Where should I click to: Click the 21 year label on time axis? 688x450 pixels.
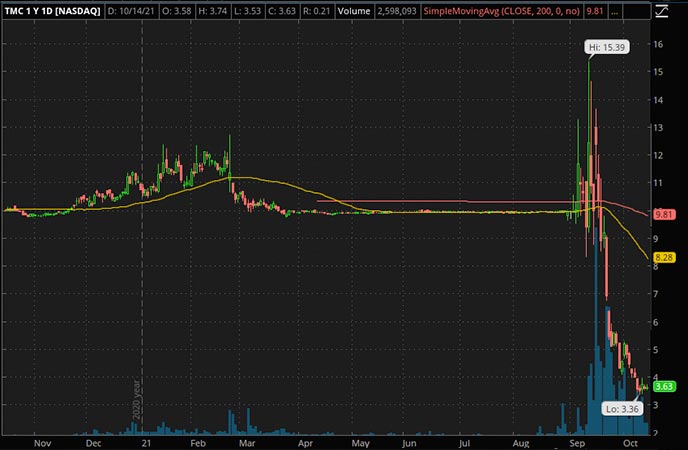146,443
